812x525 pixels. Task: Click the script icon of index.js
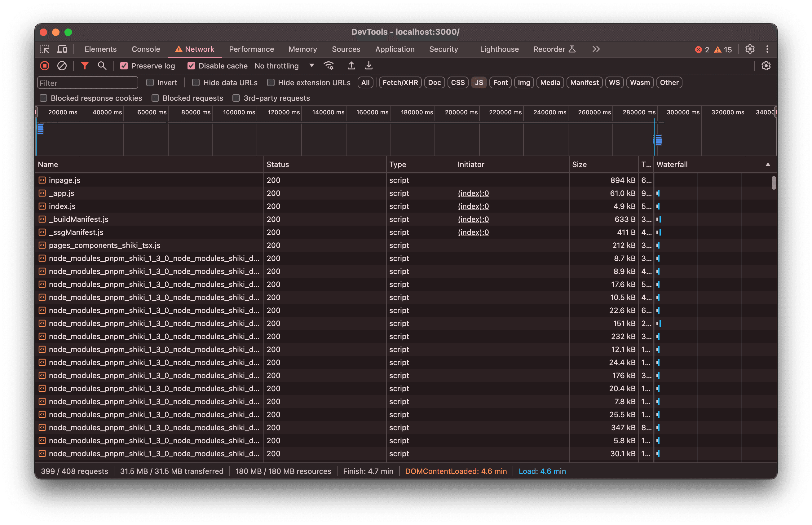(42, 206)
